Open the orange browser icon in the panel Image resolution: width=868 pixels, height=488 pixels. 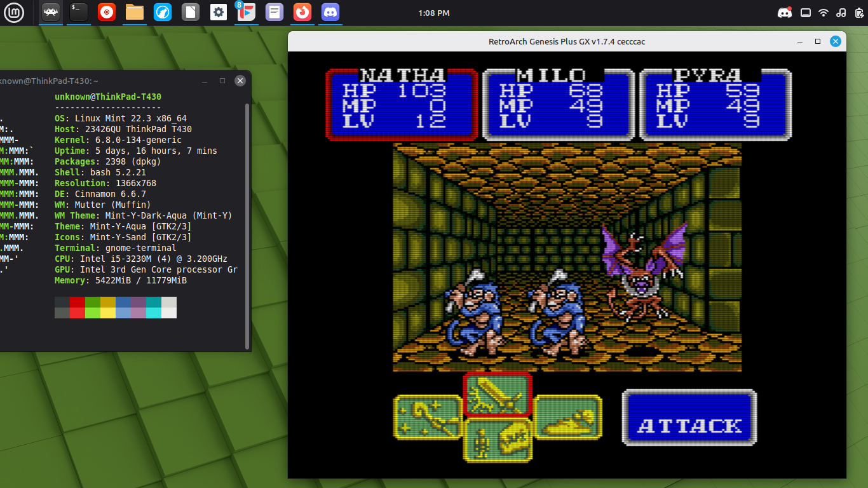click(x=302, y=12)
